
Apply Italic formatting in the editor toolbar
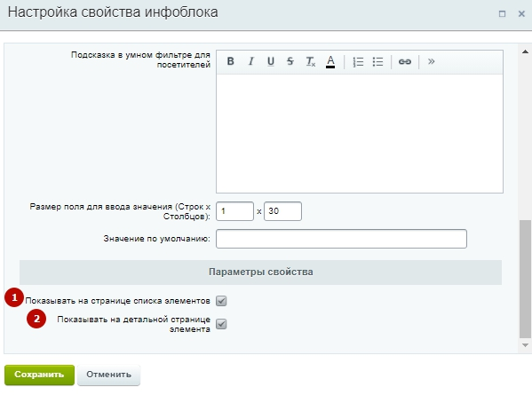coord(250,61)
